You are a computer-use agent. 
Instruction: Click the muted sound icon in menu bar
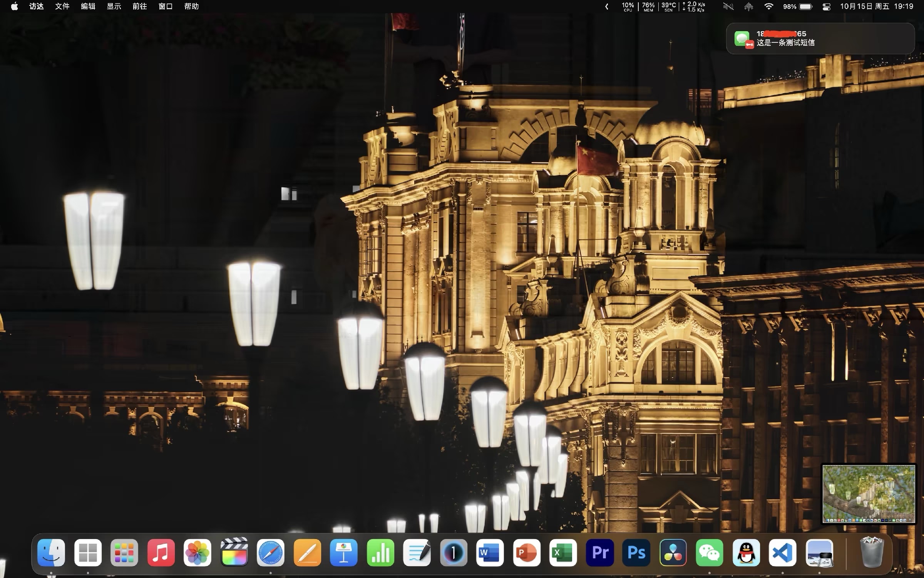[728, 7]
